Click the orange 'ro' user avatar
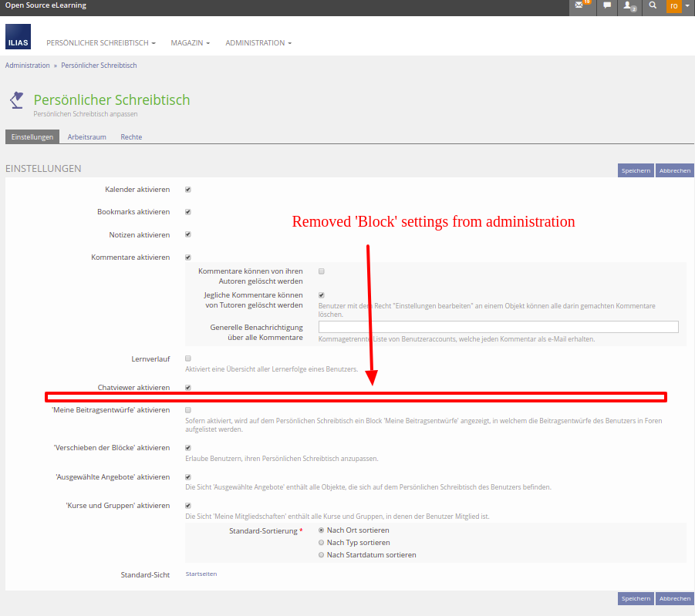695x616 pixels. click(x=673, y=6)
